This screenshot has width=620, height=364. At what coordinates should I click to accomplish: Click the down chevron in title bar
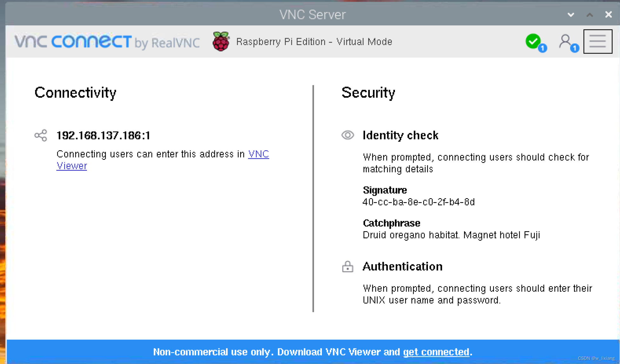click(x=571, y=15)
